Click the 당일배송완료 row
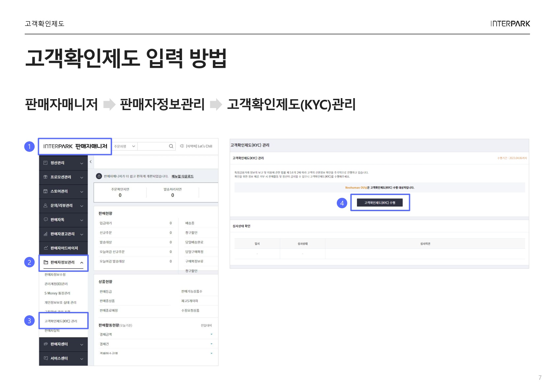 coord(201,242)
